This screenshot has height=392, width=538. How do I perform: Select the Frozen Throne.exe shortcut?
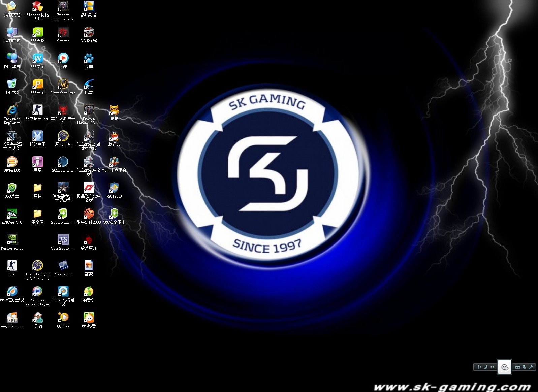tap(63, 6)
